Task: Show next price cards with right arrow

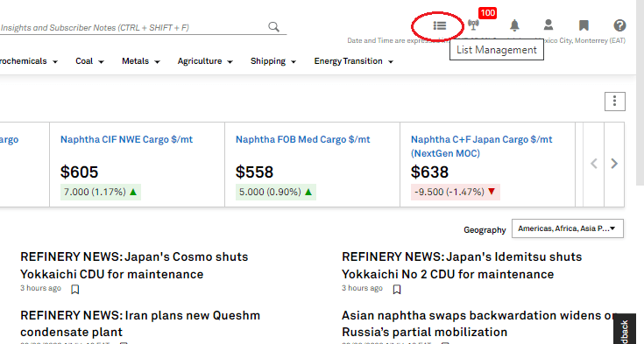Action: [x=614, y=164]
